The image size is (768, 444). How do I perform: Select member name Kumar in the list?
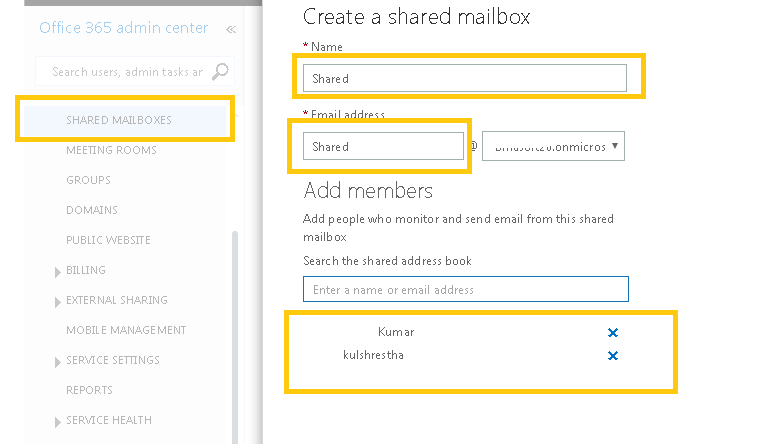[396, 332]
